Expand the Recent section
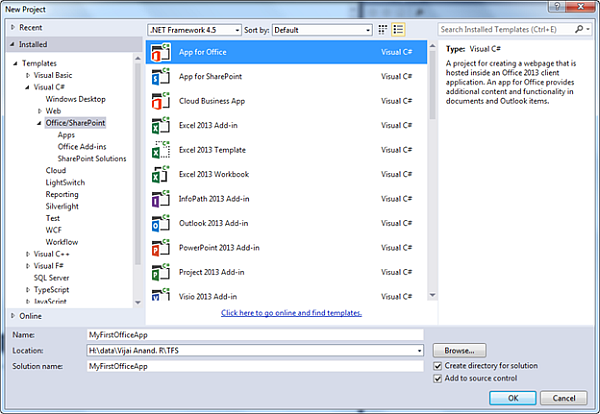The width and height of the screenshot is (600, 414). [13, 28]
